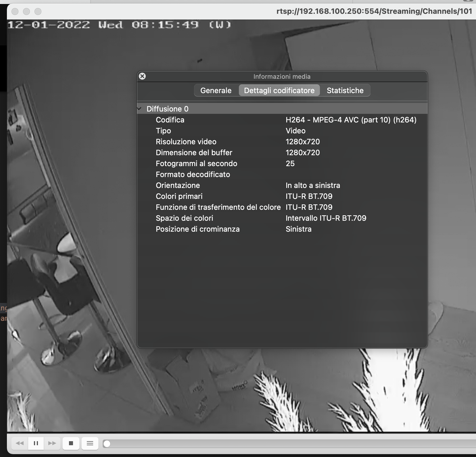Fast-forward using the double-arrow icon
The height and width of the screenshot is (457, 476).
(x=52, y=443)
